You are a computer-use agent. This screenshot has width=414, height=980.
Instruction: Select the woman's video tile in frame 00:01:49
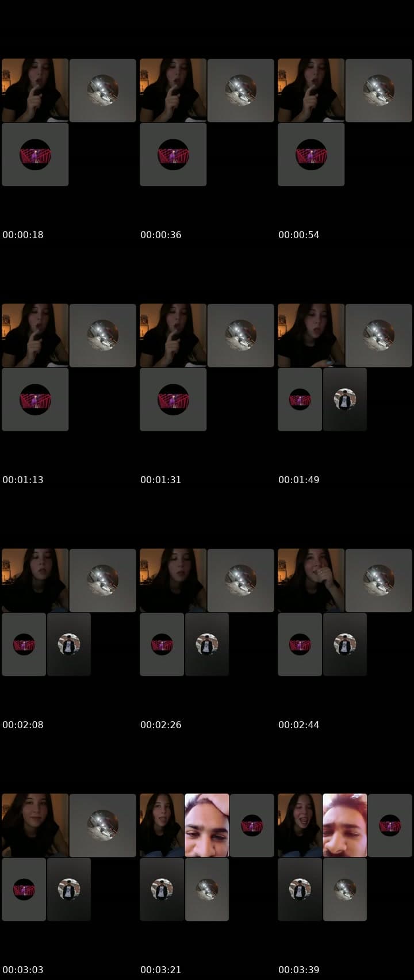click(x=311, y=335)
